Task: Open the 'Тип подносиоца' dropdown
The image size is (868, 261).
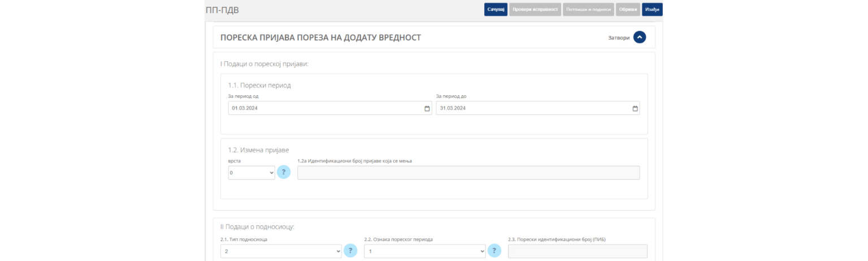Action: pos(281,251)
